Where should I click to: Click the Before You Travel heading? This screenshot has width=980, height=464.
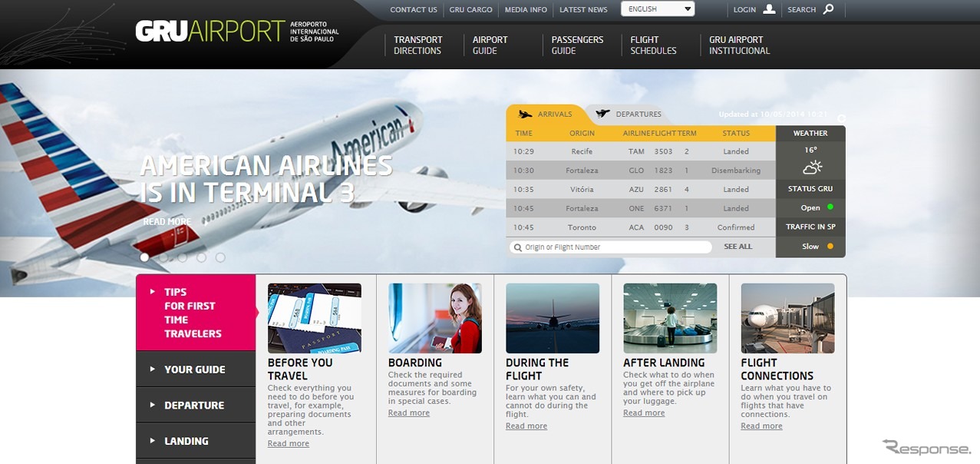pyautogui.click(x=300, y=370)
